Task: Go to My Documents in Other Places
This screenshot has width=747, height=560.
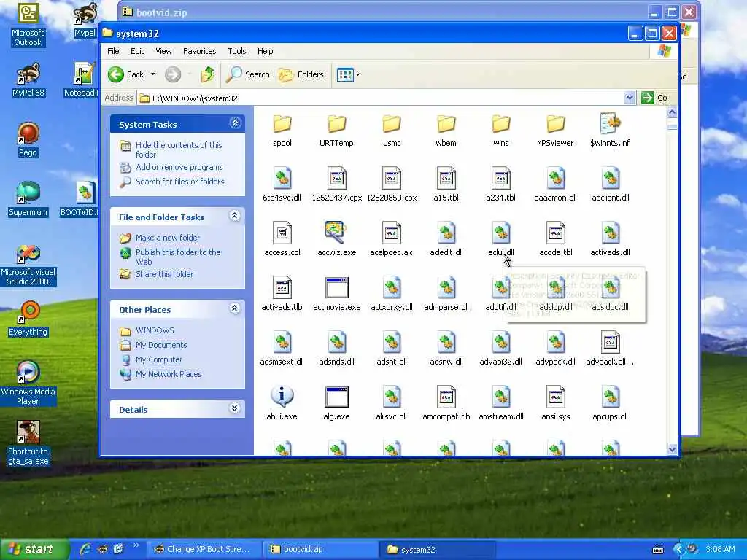Action: click(x=161, y=345)
